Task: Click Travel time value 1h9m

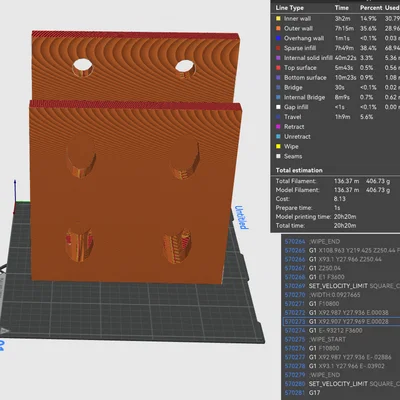Action: 342,117
